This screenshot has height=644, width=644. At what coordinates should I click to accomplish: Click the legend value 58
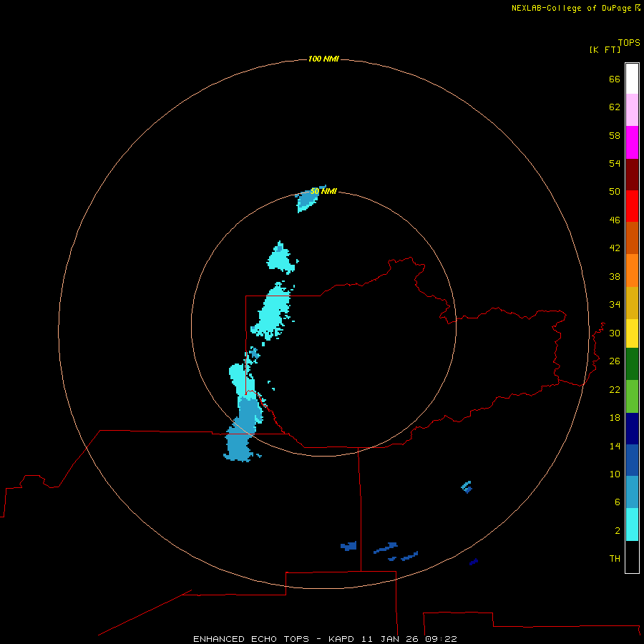615,135
